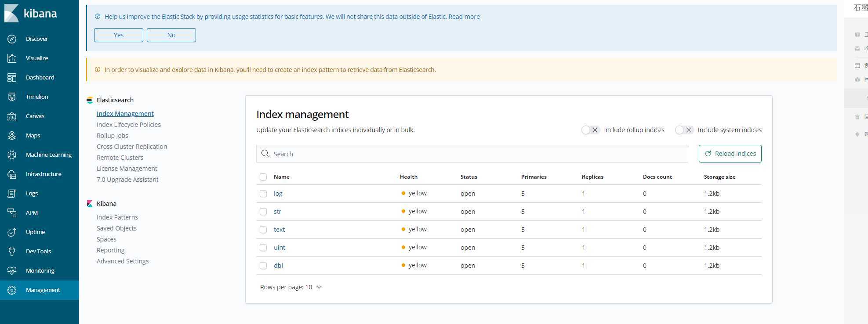Open Machine Learning icon
The height and width of the screenshot is (324, 868).
(12, 155)
